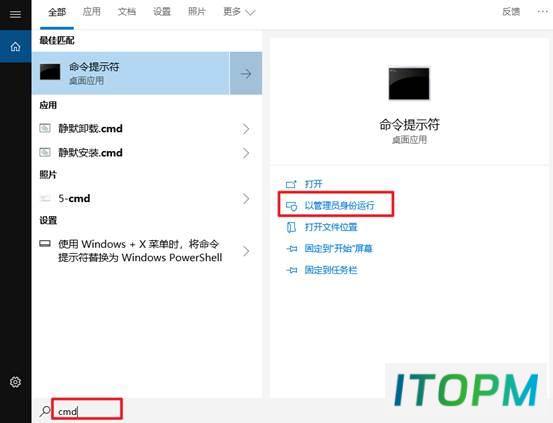Open the hamburger menu icon
The width and height of the screenshot is (553, 423).
click(x=15, y=14)
